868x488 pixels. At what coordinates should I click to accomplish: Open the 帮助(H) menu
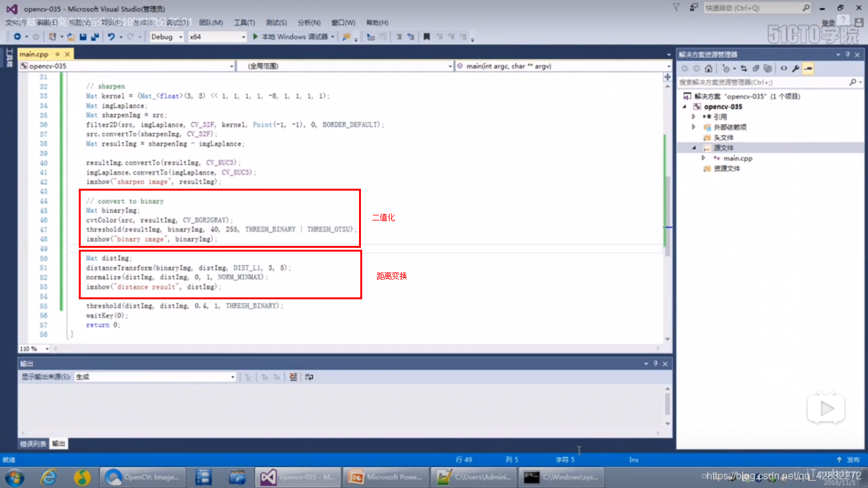click(x=377, y=22)
